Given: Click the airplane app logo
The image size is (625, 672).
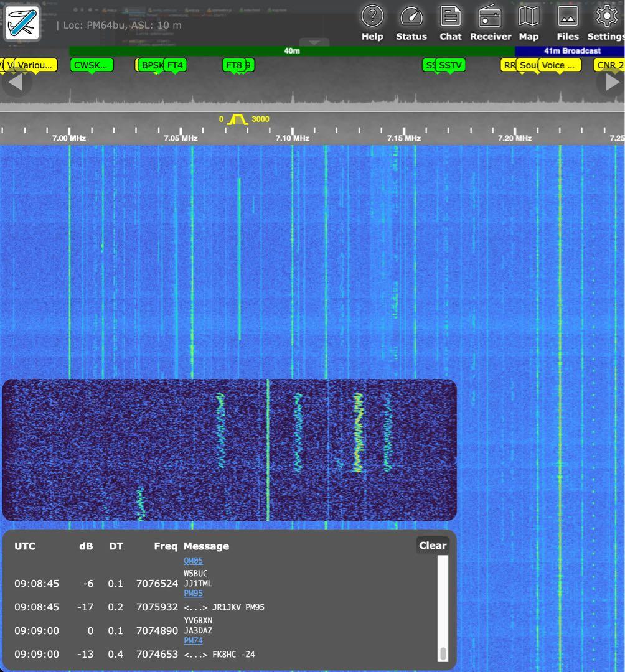Looking at the screenshot, I should pos(22,22).
